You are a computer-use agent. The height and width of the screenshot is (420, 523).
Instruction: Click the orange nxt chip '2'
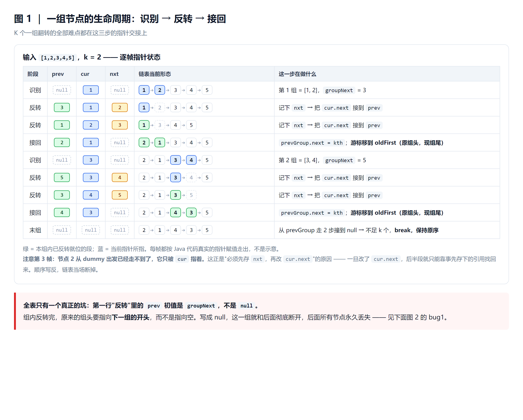click(x=120, y=107)
